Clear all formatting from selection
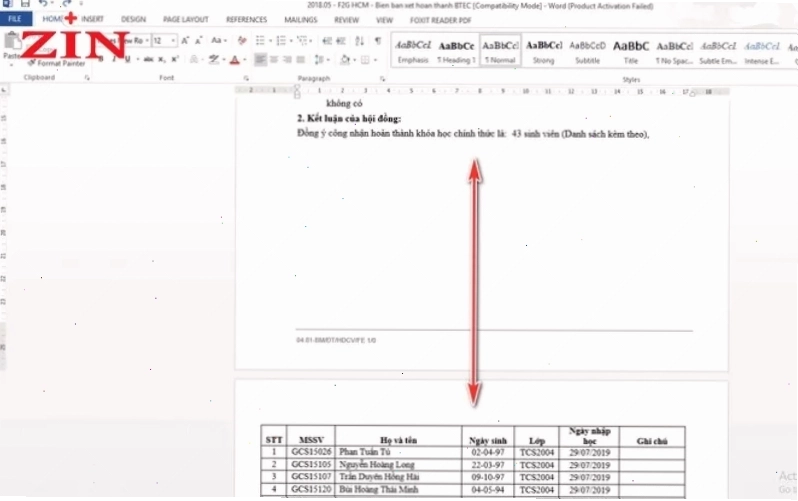Viewport: 798px width, 501px height. coord(242,41)
